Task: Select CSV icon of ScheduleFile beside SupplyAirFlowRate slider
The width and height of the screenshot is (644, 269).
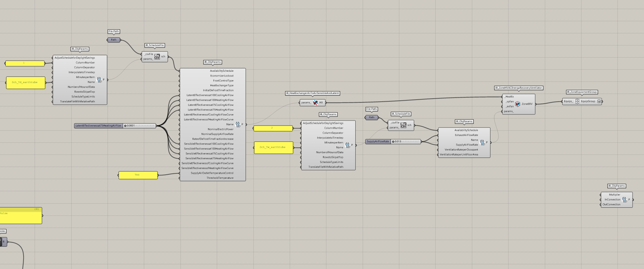Action: click(x=403, y=125)
